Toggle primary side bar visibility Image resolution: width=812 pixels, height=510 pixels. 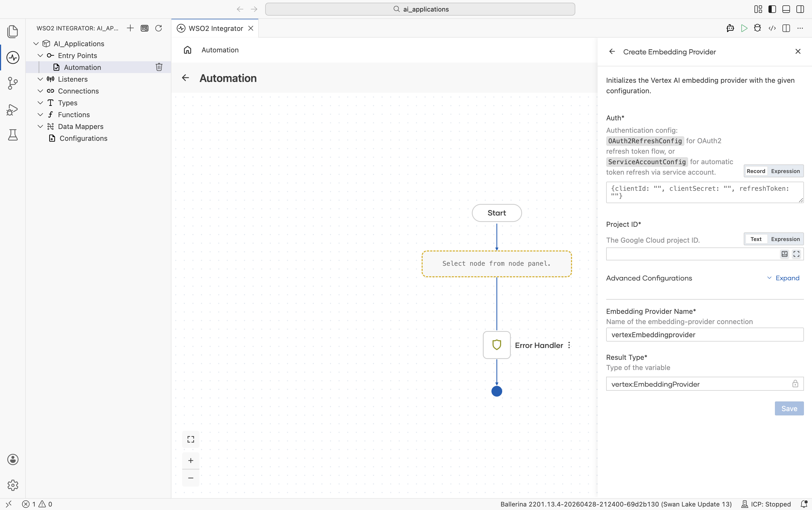(x=772, y=9)
